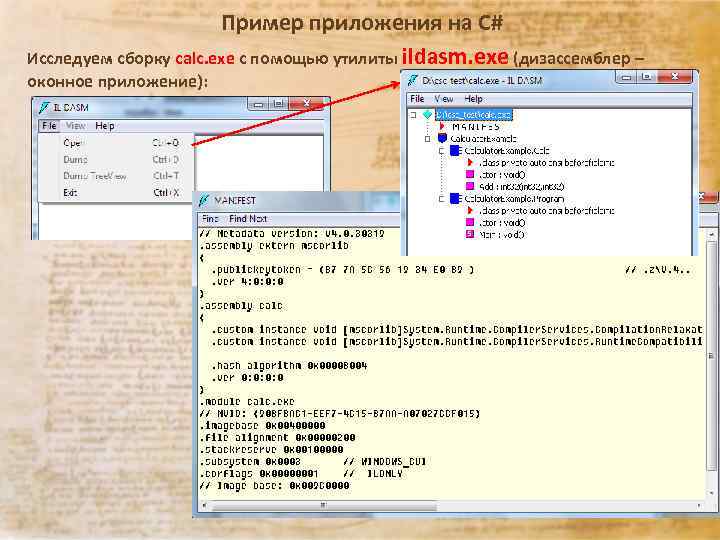
Task: Close the small IL DASM window
Action: pyautogui.click(x=306, y=104)
